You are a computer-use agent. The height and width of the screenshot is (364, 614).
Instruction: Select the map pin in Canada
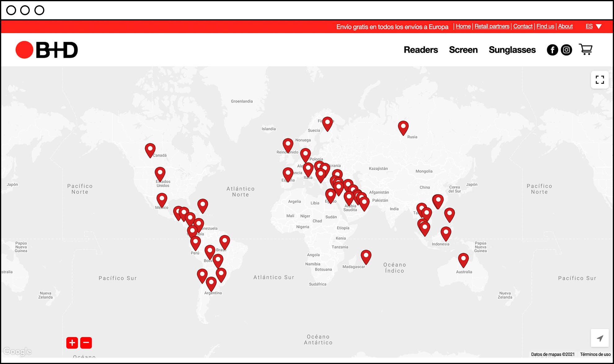150,150
